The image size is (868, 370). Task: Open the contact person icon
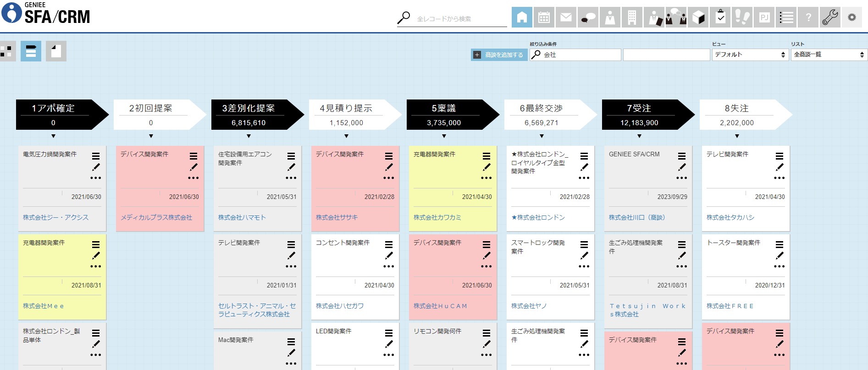coord(610,17)
